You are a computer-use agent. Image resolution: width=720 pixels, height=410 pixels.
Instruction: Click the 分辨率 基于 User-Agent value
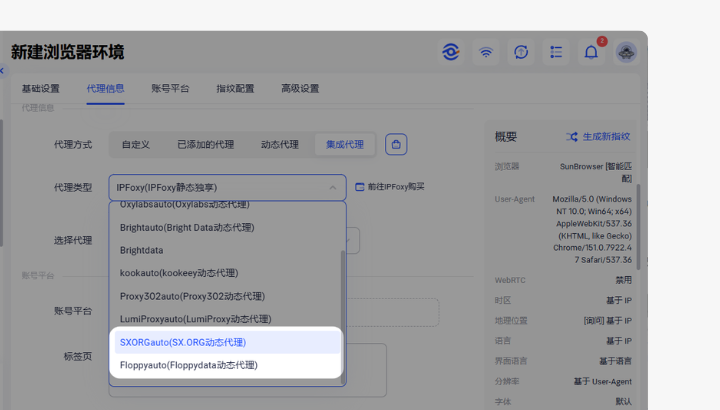(602, 382)
